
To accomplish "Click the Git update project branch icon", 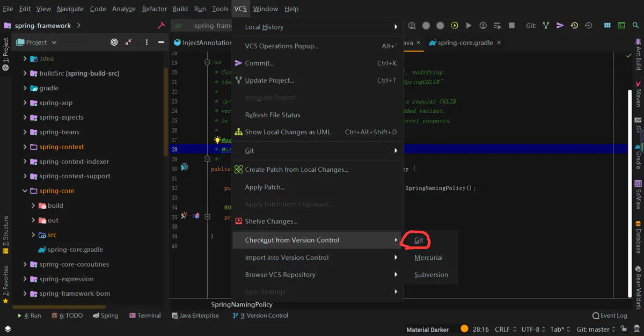I will [546, 25].
